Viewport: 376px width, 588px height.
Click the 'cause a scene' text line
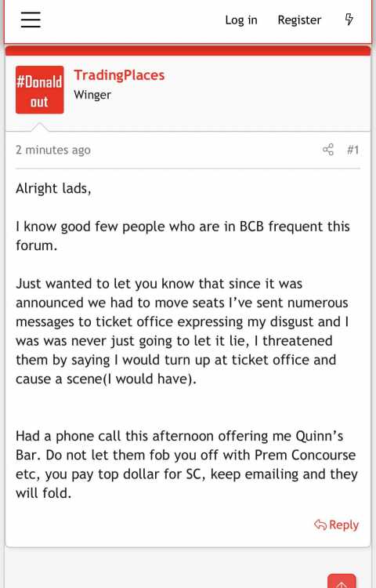106,379
